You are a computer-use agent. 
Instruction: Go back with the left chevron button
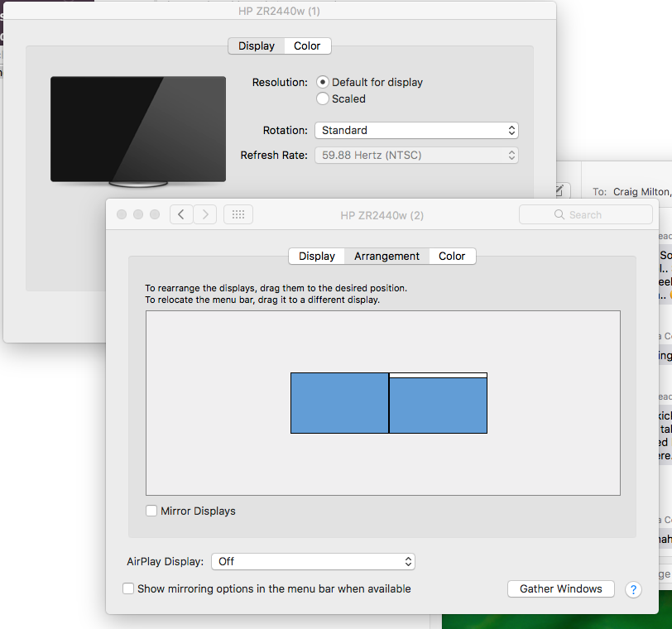tap(181, 214)
